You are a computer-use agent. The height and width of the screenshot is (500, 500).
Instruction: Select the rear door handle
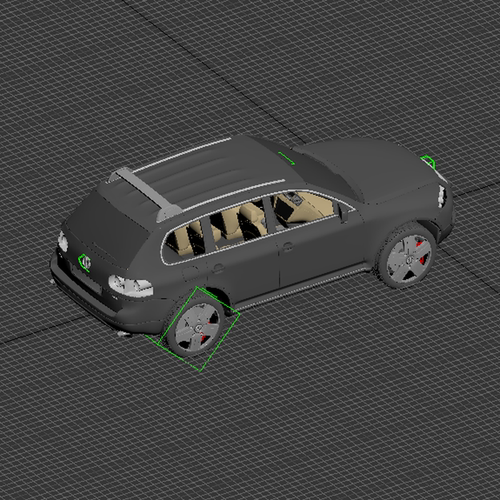[x=218, y=268]
